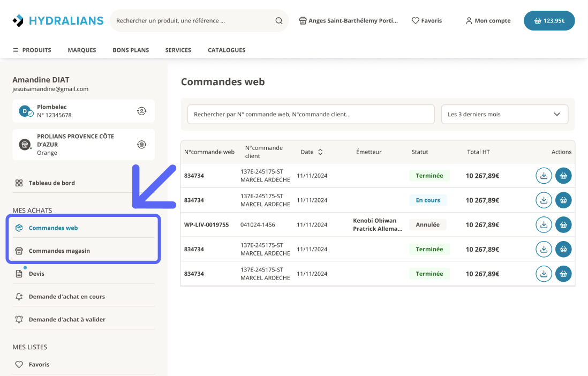Image resolution: width=588 pixels, height=376 pixels.
Task: Click the Statut column header
Action: (420, 152)
